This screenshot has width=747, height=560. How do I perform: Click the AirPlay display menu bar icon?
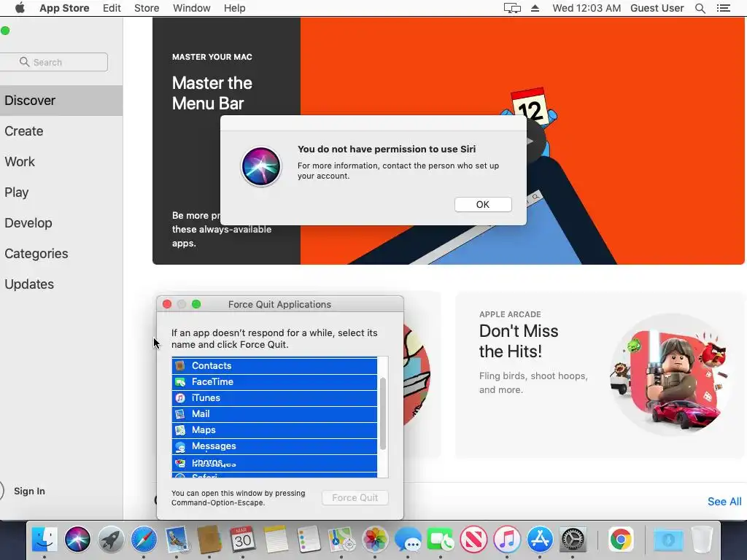point(512,8)
